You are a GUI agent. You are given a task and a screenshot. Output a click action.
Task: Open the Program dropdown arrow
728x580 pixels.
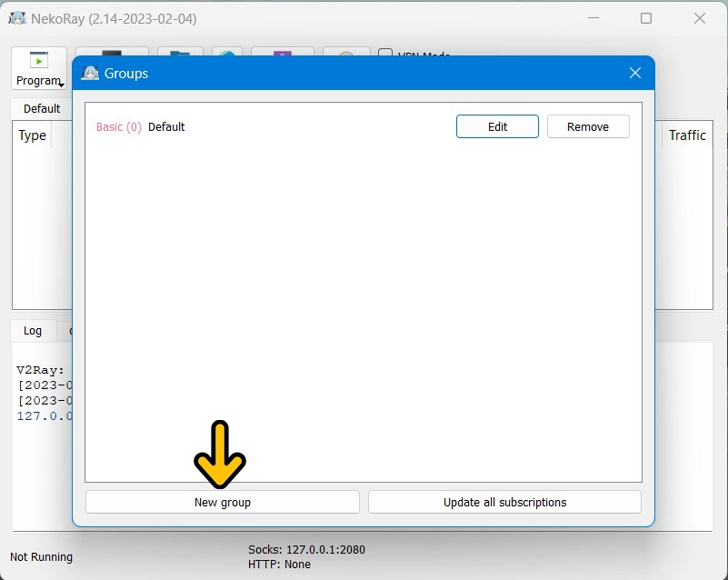tap(60, 83)
